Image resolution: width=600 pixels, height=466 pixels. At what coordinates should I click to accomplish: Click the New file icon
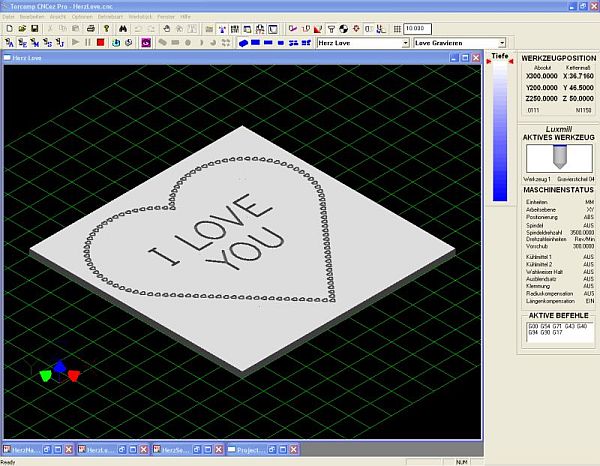coord(8,29)
